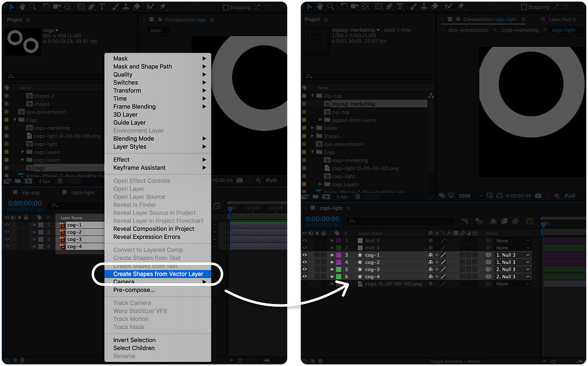Open the parent dropdown for cog-4
This screenshot has height=366, width=588.
(513, 276)
